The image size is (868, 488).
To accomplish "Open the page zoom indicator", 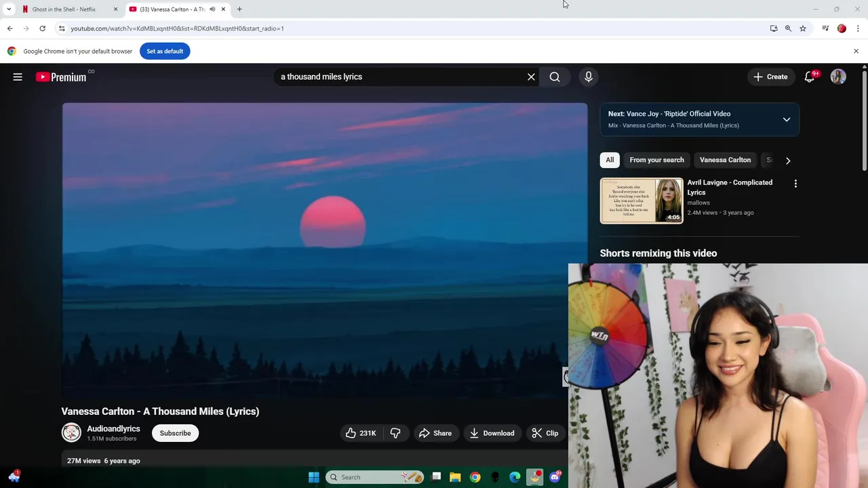I will pyautogui.click(x=788, y=28).
